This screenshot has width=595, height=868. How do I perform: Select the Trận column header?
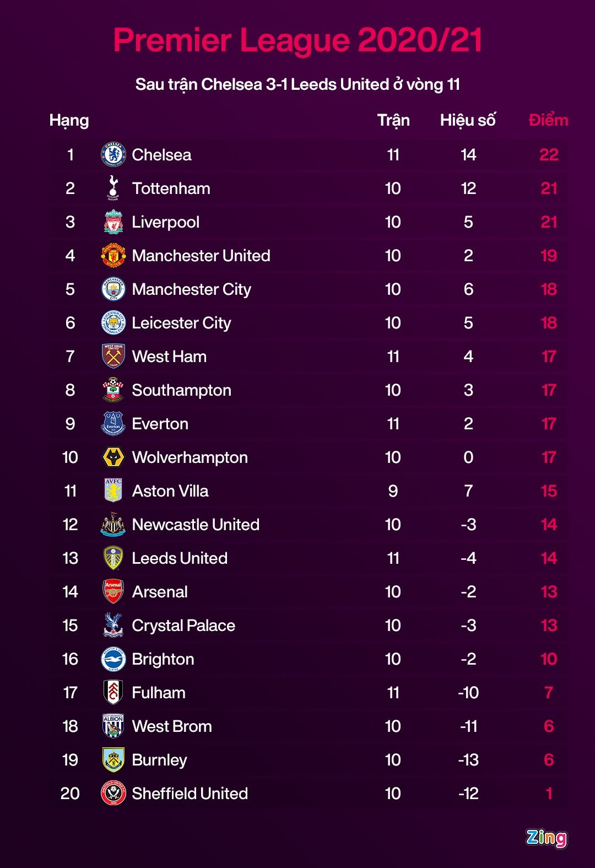click(x=393, y=120)
